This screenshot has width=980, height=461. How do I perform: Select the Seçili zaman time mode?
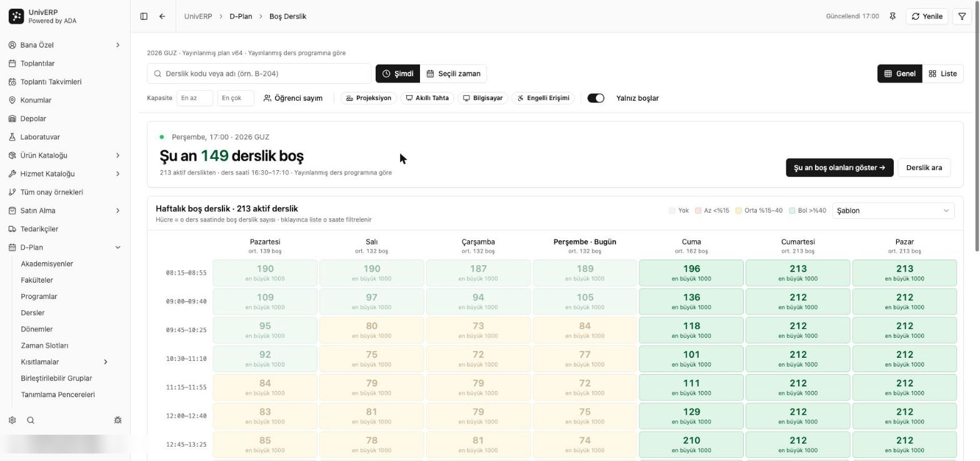click(x=453, y=74)
